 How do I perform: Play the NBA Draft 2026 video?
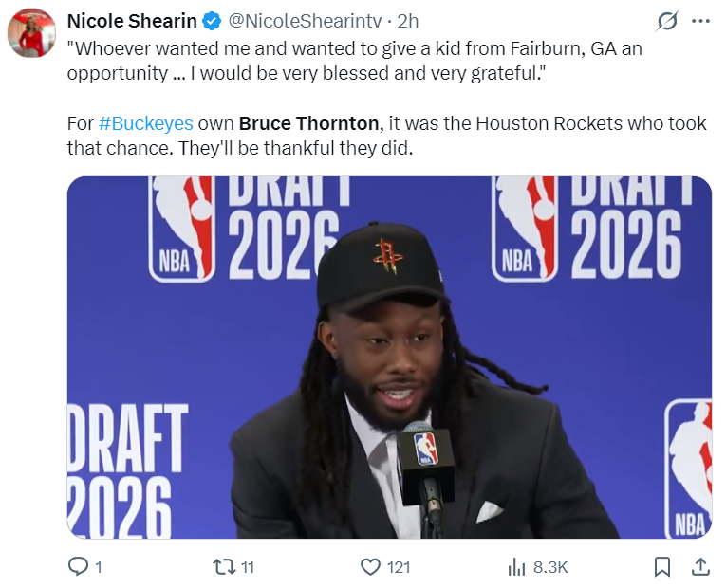(x=389, y=358)
